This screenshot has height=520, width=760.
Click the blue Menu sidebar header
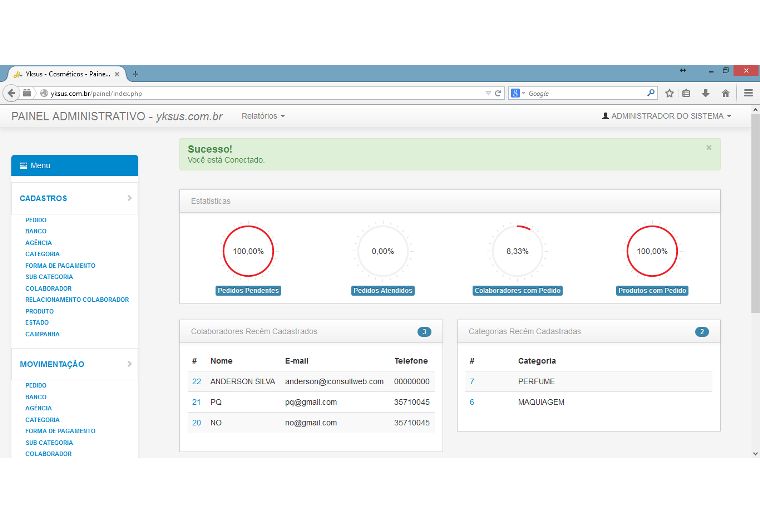74,165
